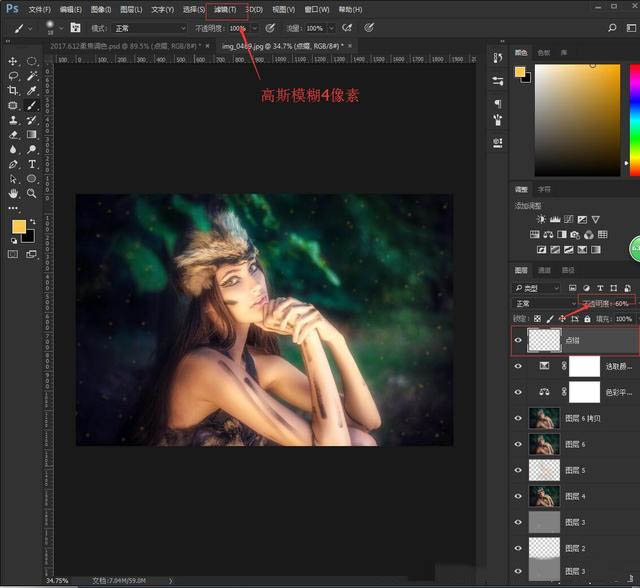Select the Eraser tool
This screenshot has height=588, width=640.
tap(13, 134)
